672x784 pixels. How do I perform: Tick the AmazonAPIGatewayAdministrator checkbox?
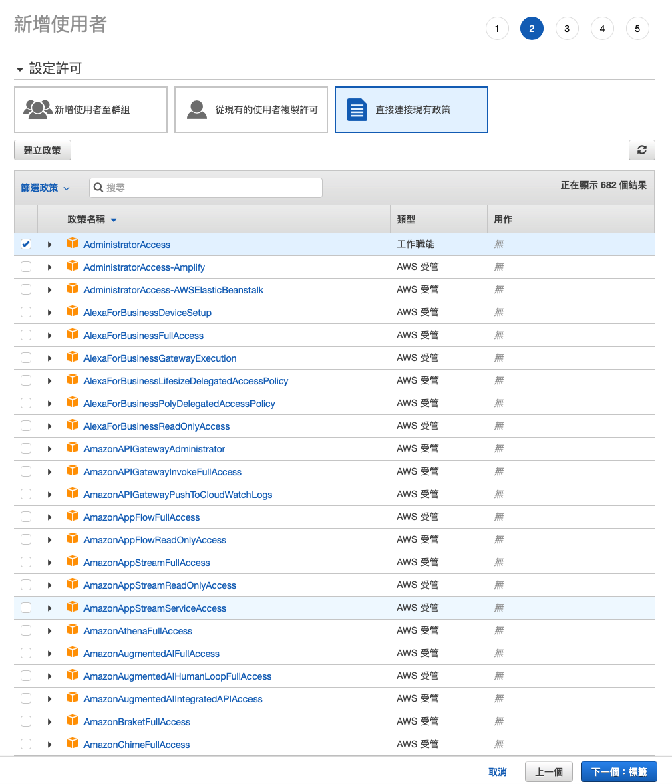coord(26,448)
